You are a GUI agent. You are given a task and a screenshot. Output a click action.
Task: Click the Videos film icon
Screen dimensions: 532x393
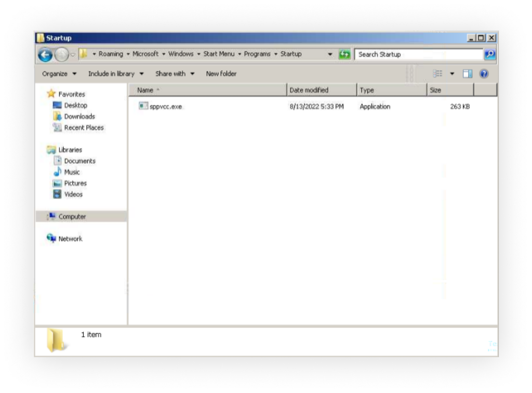[57, 194]
